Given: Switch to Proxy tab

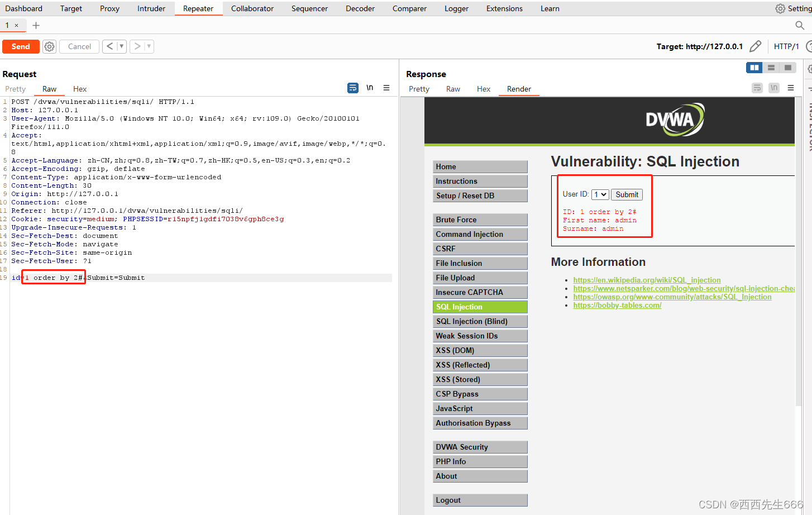Looking at the screenshot, I should coord(110,8).
